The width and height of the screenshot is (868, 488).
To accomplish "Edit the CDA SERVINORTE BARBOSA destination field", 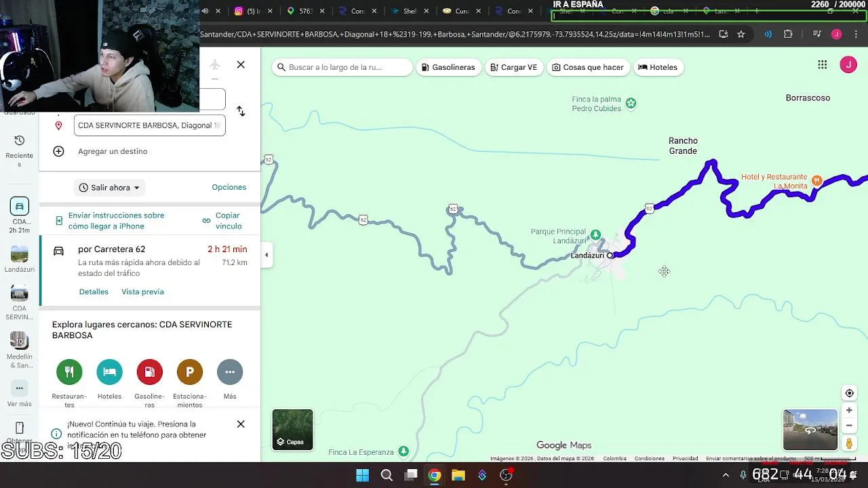I will pos(149,125).
